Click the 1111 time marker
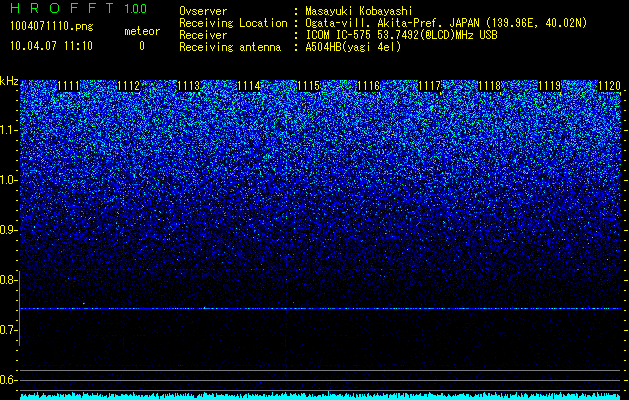Screen dimensions: 629x400 coord(69,86)
